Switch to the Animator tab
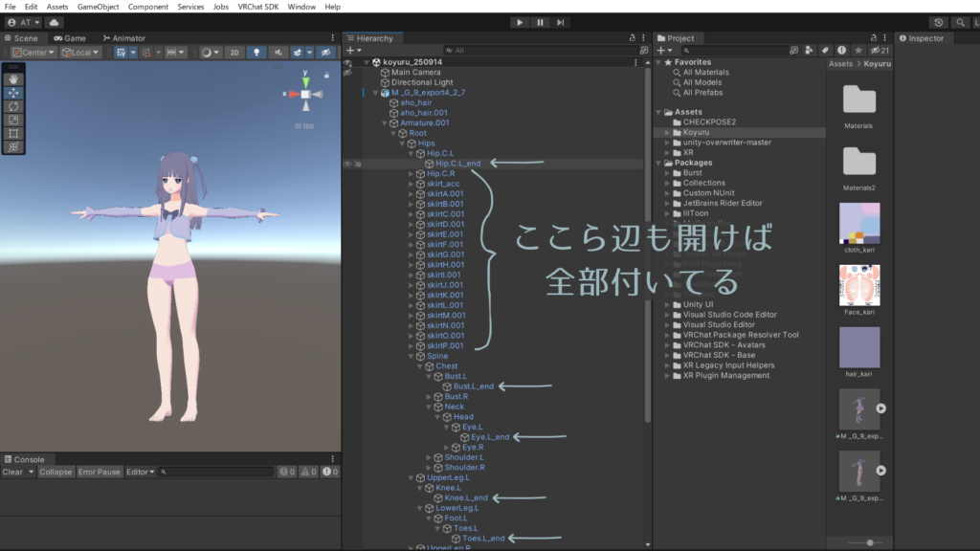The width and height of the screenshot is (980, 551). [123, 38]
